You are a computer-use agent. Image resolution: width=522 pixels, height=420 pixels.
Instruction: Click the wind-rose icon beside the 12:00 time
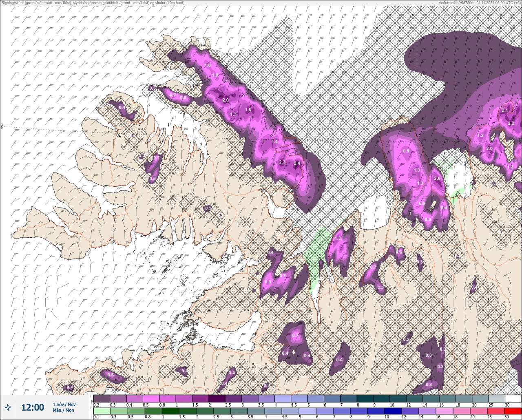[8, 407]
